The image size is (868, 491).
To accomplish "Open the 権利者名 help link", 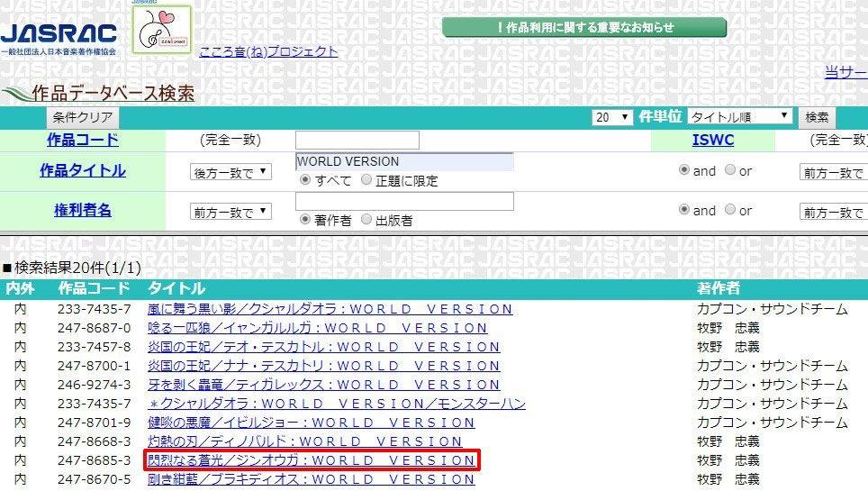I will pos(83,210).
